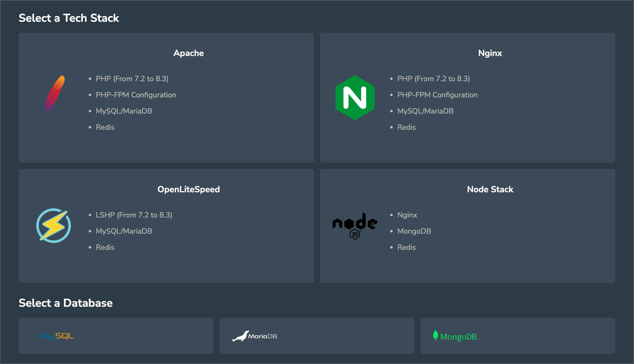Image resolution: width=634 pixels, height=364 pixels.
Task: Click 'Redis' in the Nginx card
Action: tap(406, 127)
